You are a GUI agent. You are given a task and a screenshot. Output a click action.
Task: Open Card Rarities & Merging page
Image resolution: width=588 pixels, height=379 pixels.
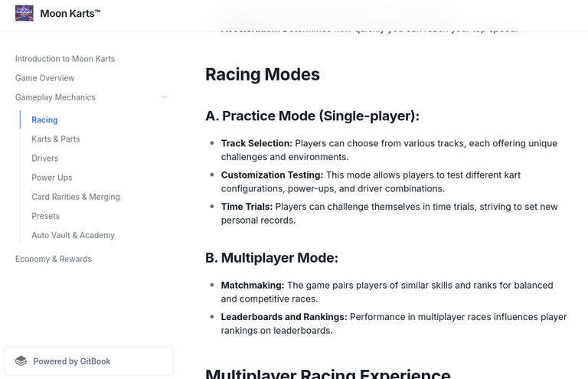point(76,197)
